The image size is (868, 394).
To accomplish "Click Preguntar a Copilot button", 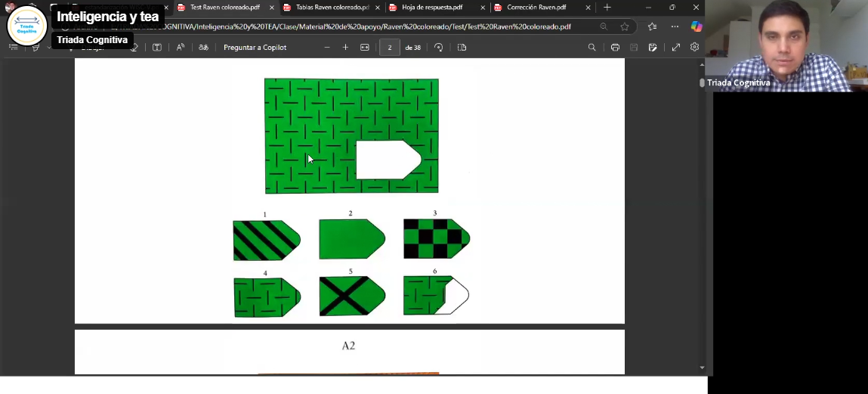I will (x=255, y=48).
